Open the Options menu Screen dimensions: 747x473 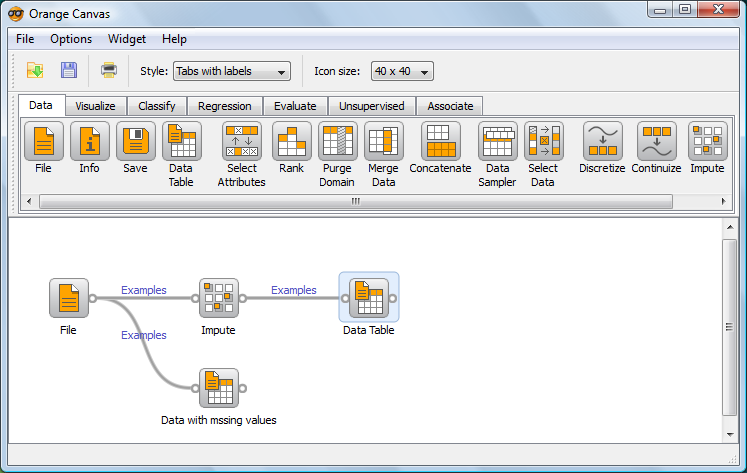[x=71, y=39]
